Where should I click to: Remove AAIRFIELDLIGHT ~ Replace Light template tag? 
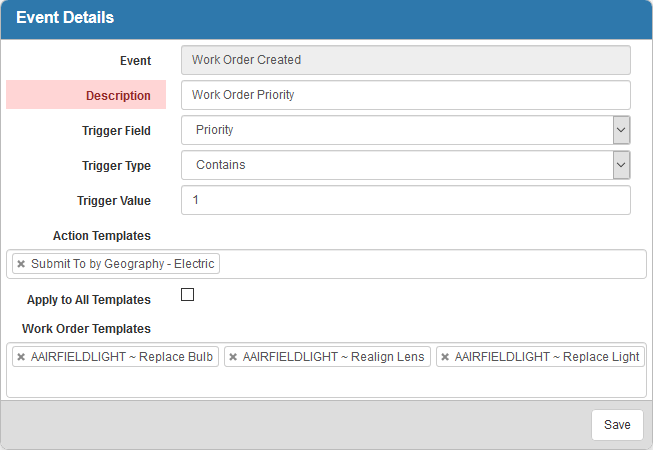click(445, 357)
